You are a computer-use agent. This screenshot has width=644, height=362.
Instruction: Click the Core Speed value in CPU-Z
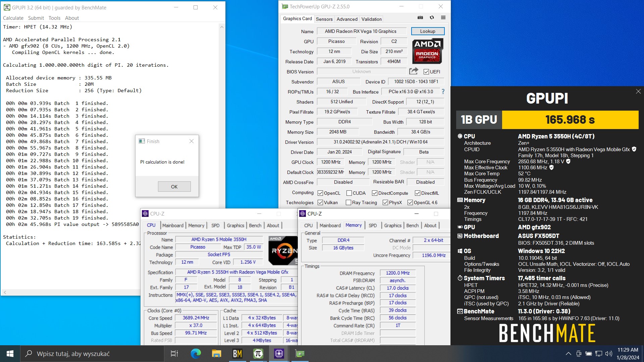(x=196, y=318)
